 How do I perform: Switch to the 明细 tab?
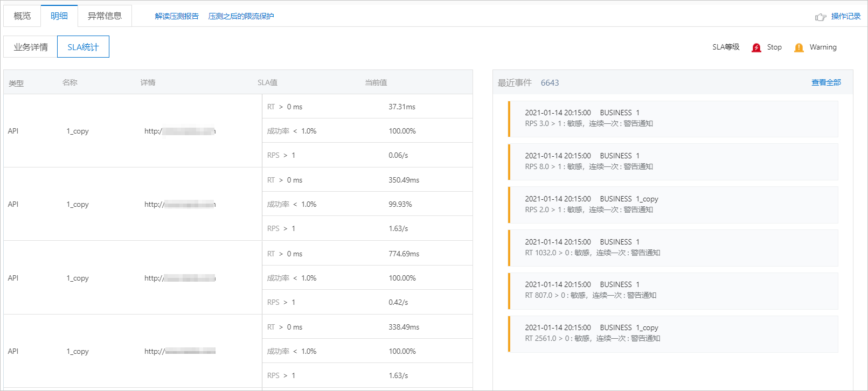pos(59,16)
